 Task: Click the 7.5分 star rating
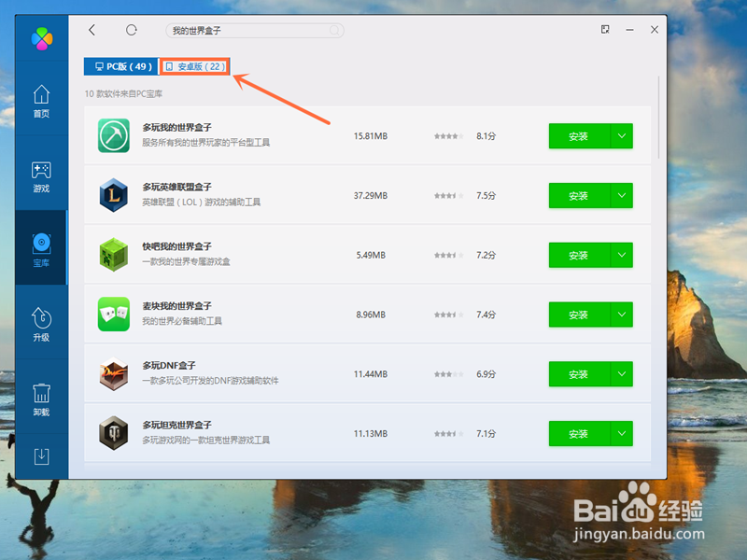pos(448,196)
